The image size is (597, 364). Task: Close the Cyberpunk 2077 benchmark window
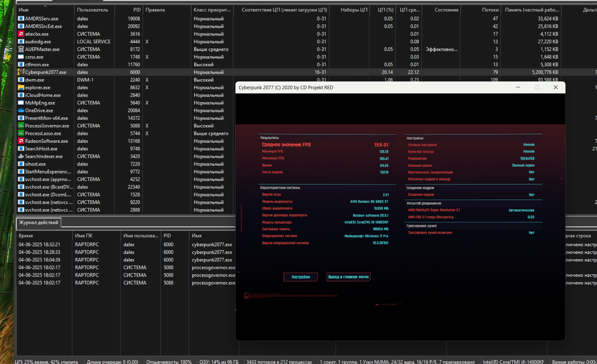(x=556, y=87)
